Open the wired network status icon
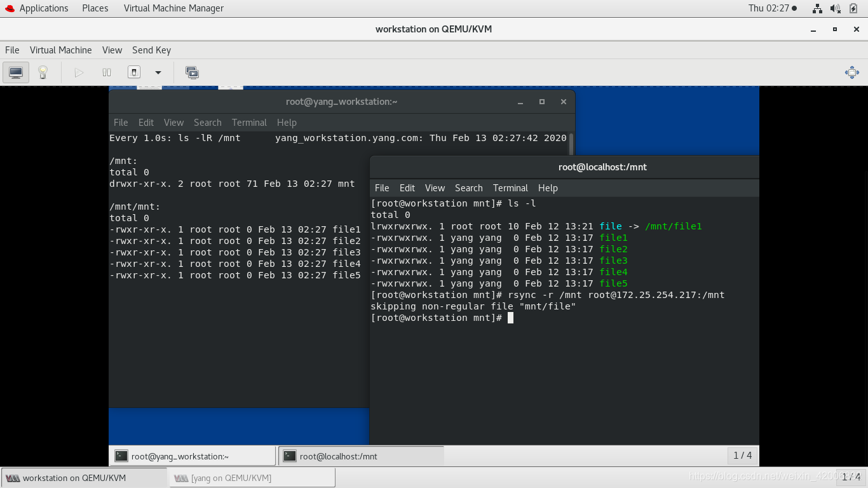 (x=817, y=8)
